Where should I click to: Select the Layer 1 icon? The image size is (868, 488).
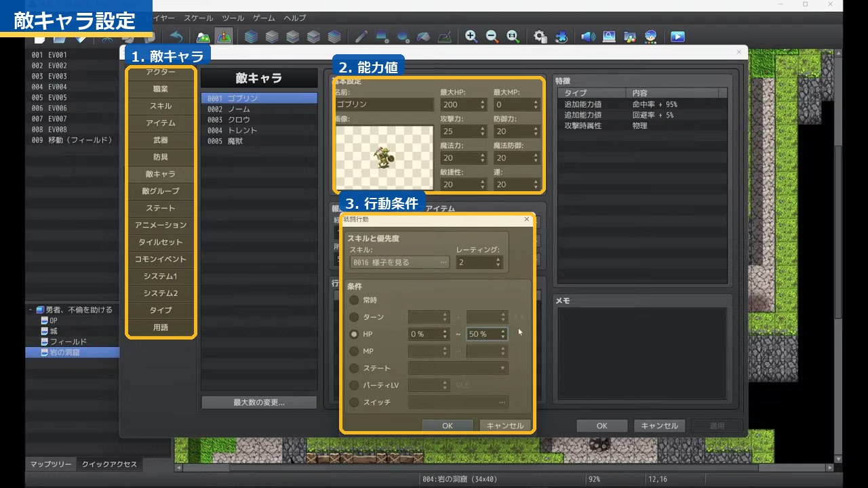(x=272, y=37)
